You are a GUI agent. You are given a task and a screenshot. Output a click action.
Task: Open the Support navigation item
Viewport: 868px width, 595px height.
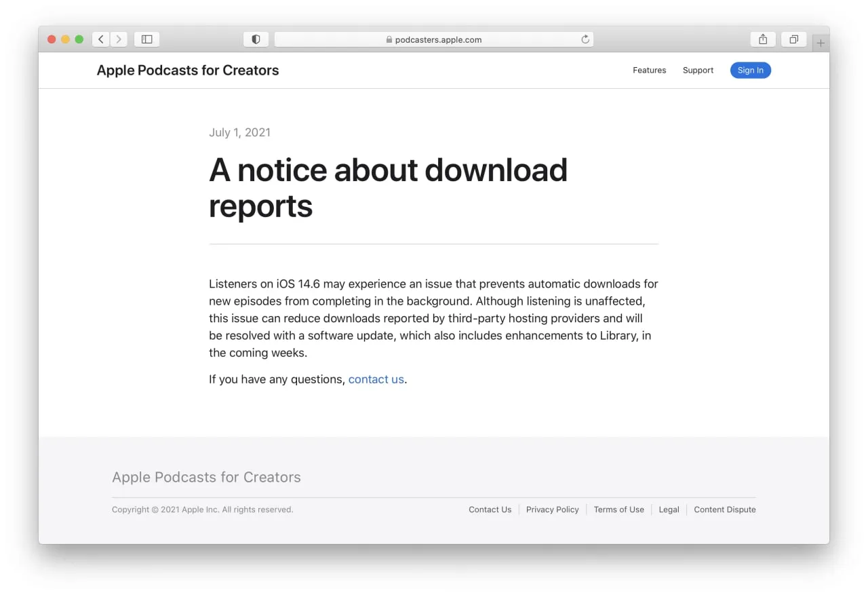[x=698, y=71]
